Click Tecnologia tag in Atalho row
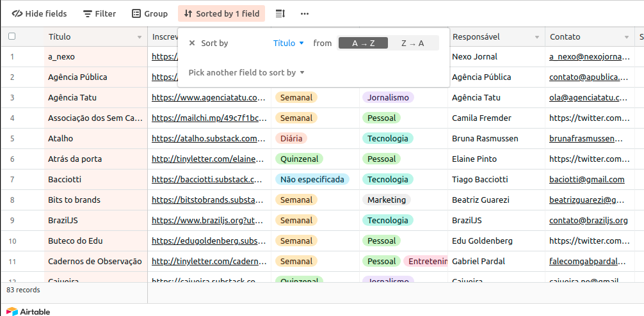The image size is (644, 316). point(388,139)
